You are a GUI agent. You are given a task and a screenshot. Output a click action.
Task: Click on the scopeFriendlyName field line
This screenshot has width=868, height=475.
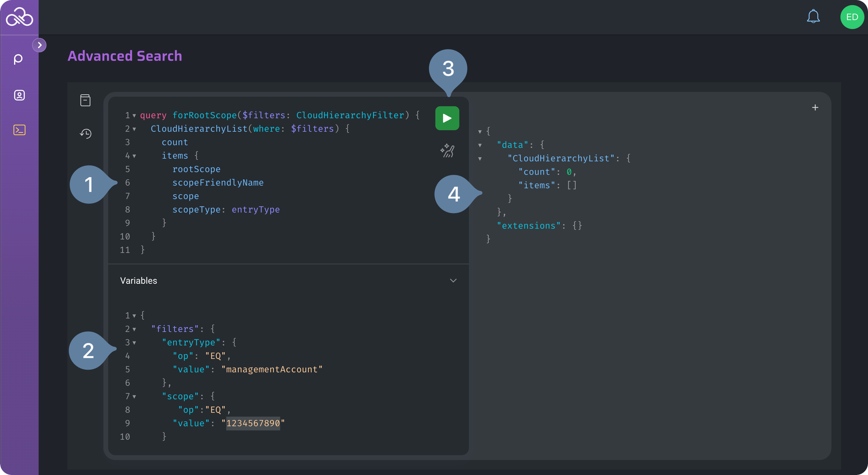pyautogui.click(x=218, y=183)
